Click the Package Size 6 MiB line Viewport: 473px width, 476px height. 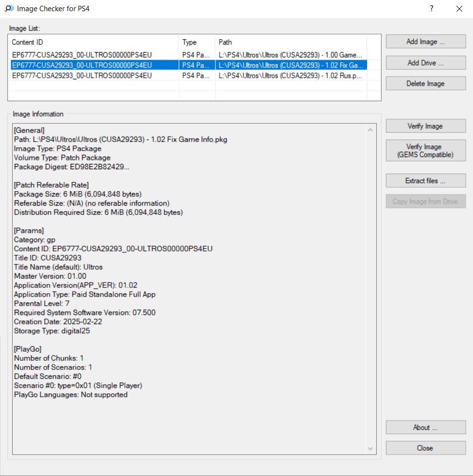(78, 194)
